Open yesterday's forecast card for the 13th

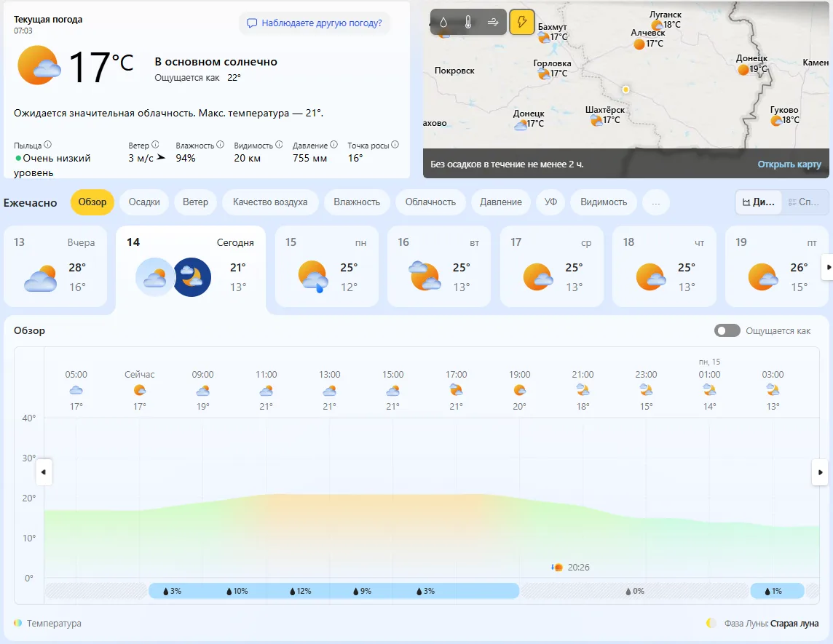(55, 266)
